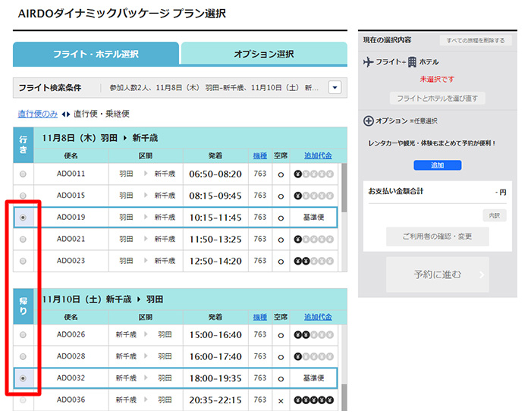
Task: Click the 直行便・乗継便 filter text
Action: point(102,114)
